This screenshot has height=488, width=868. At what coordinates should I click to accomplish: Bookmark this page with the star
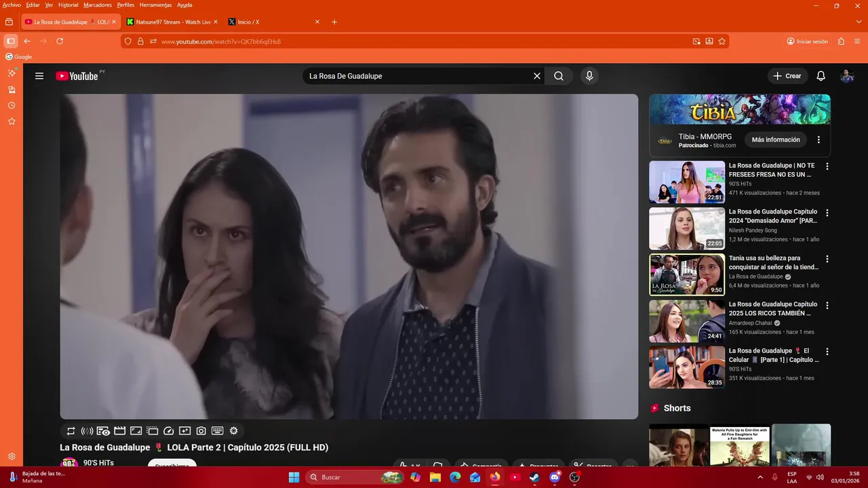click(x=722, y=41)
